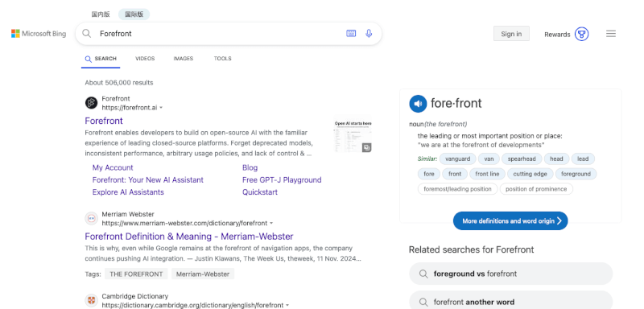Click the merriam-webster.com dictionary URL text
The height and width of the screenshot is (309, 644).
(184, 224)
